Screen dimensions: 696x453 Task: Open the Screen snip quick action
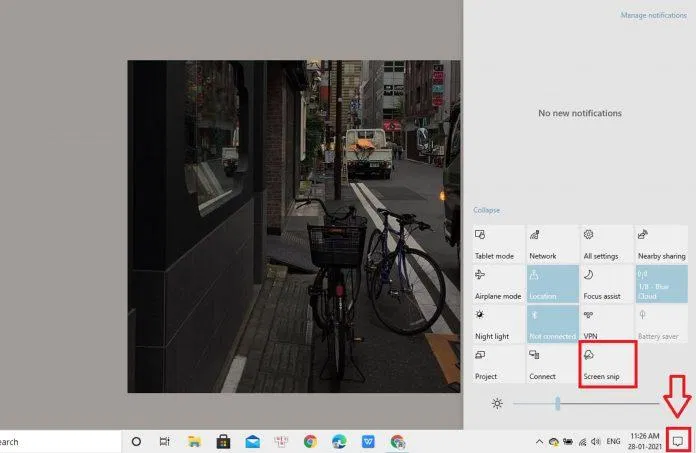[607, 364]
